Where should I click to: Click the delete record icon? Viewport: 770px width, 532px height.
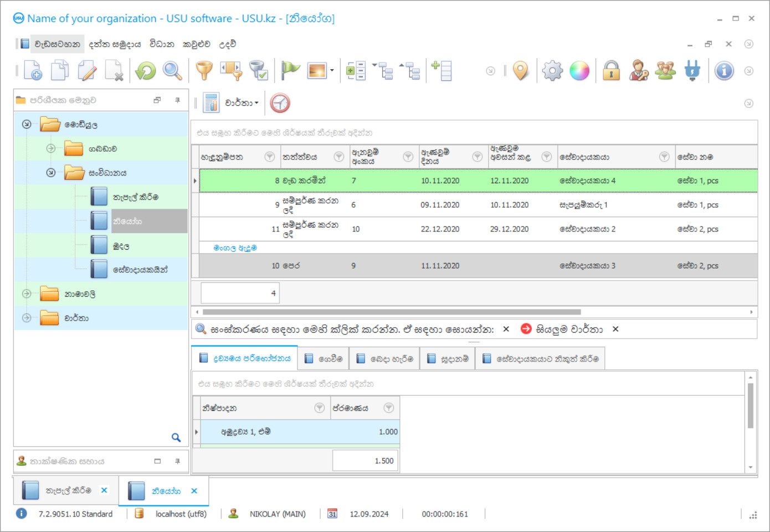114,70
